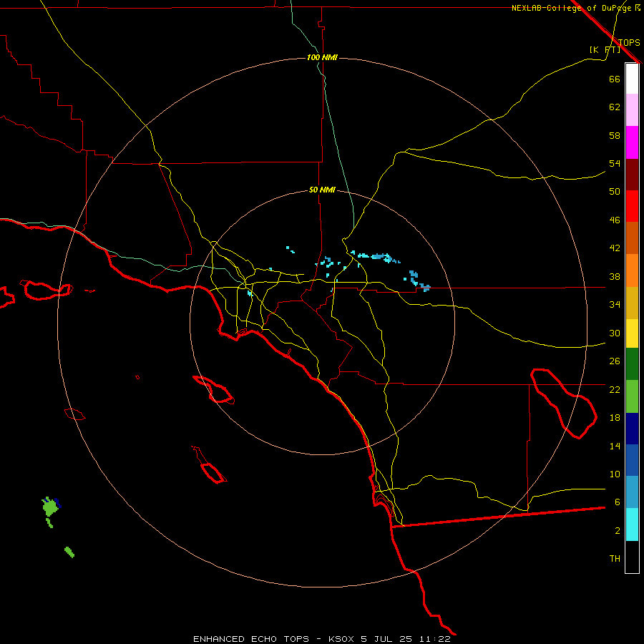The image size is (644, 644).
Task: Click the dark green 26 kft swatch
Action: (x=632, y=364)
